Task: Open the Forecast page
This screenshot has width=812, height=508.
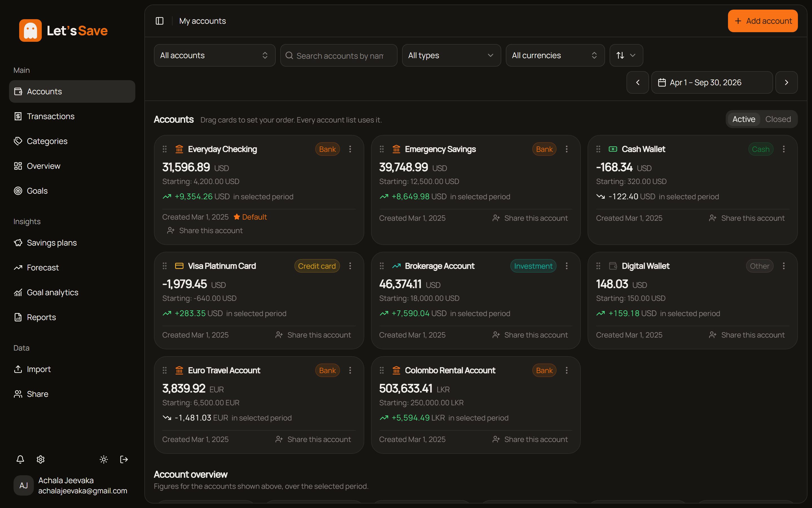Action: click(72, 268)
